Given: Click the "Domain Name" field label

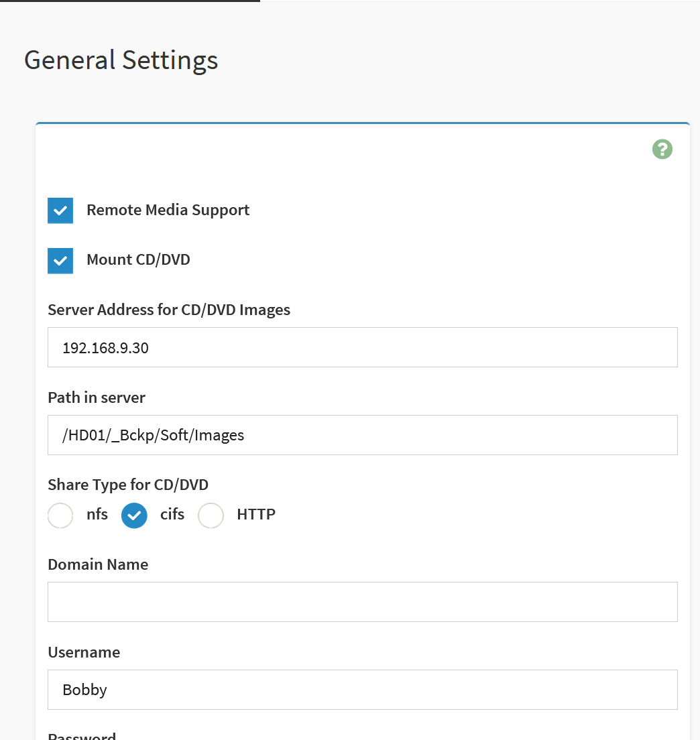Looking at the screenshot, I should pyautogui.click(x=98, y=564).
